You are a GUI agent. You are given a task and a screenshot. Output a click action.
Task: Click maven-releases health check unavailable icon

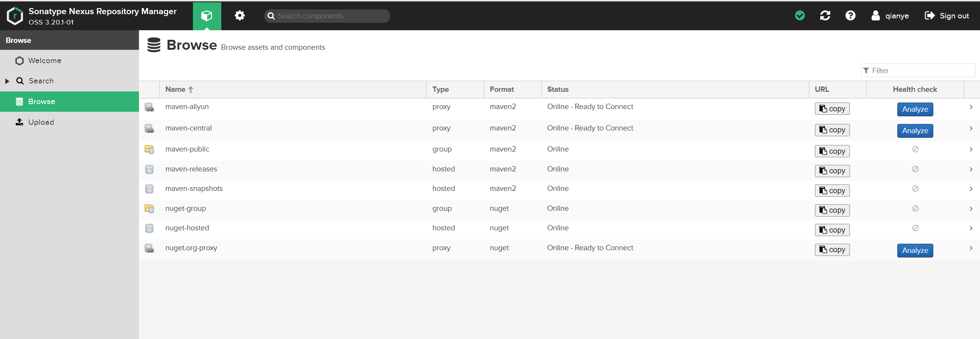click(x=915, y=169)
